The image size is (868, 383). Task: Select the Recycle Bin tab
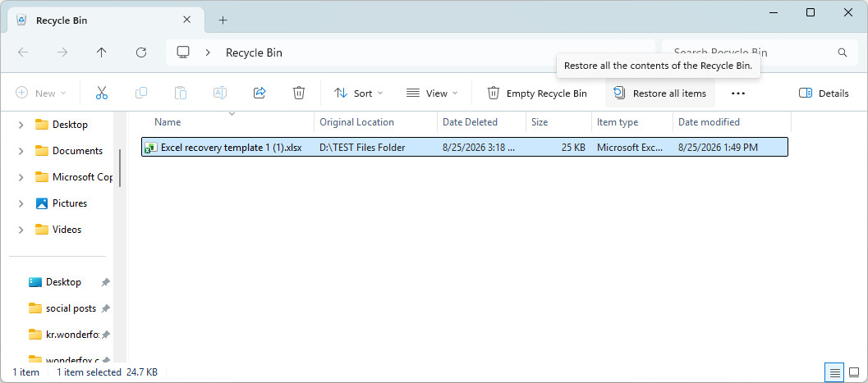105,21
